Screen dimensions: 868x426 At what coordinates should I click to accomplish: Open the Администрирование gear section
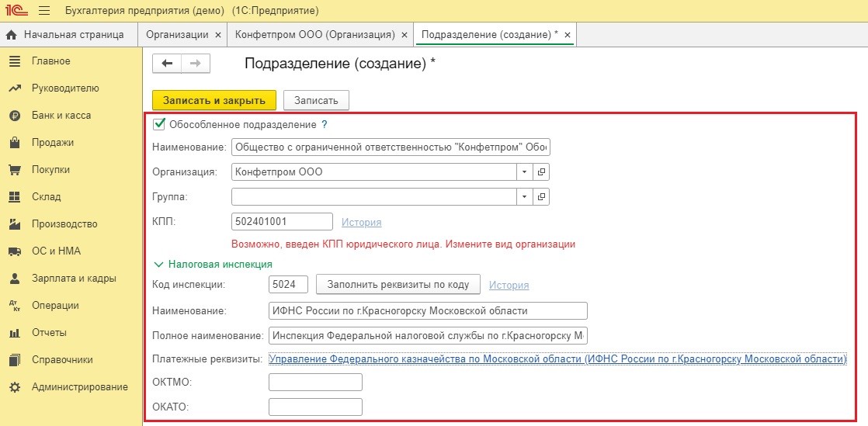coord(79,387)
